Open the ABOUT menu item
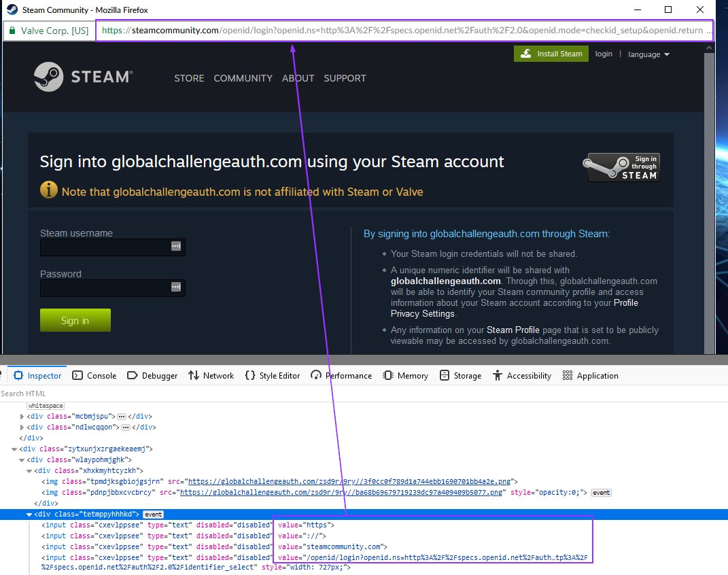Image resolution: width=728 pixels, height=575 pixels. [x=298, y=78]
